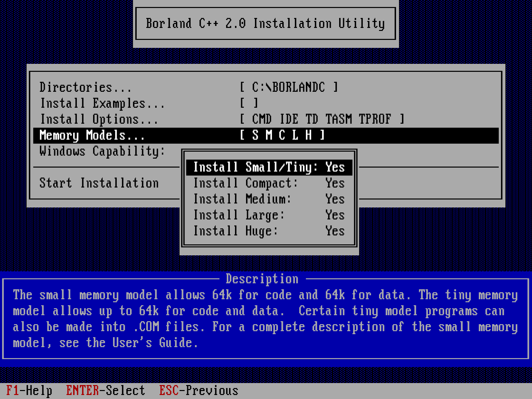Open the Directories menu item
Viewport: 532px width, 399px height.
coord(85,87)
